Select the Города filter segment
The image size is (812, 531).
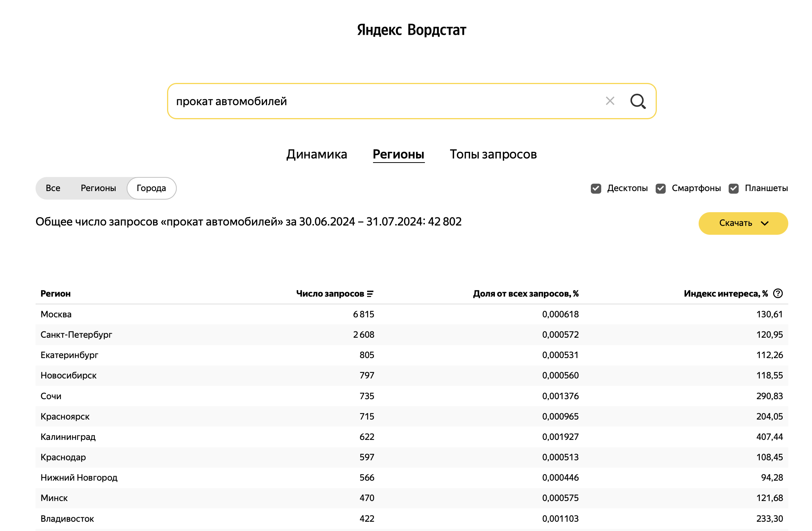click(151, 188)
